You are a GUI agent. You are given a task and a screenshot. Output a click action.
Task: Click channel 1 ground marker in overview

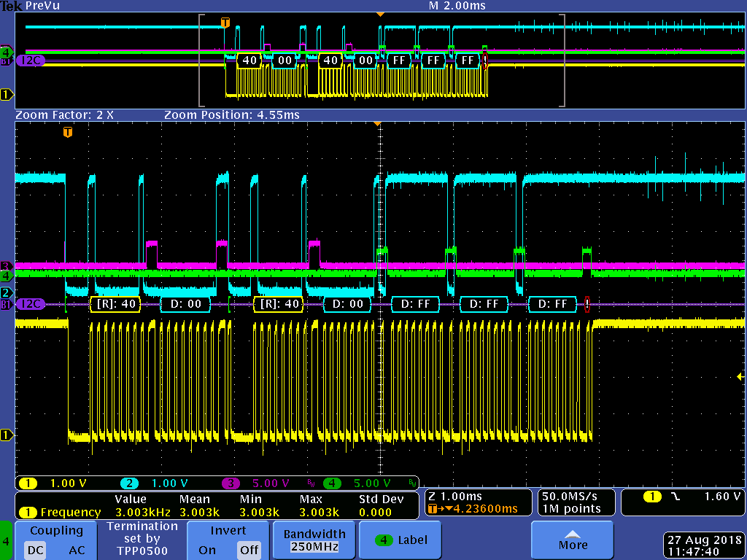click(7, 95)
